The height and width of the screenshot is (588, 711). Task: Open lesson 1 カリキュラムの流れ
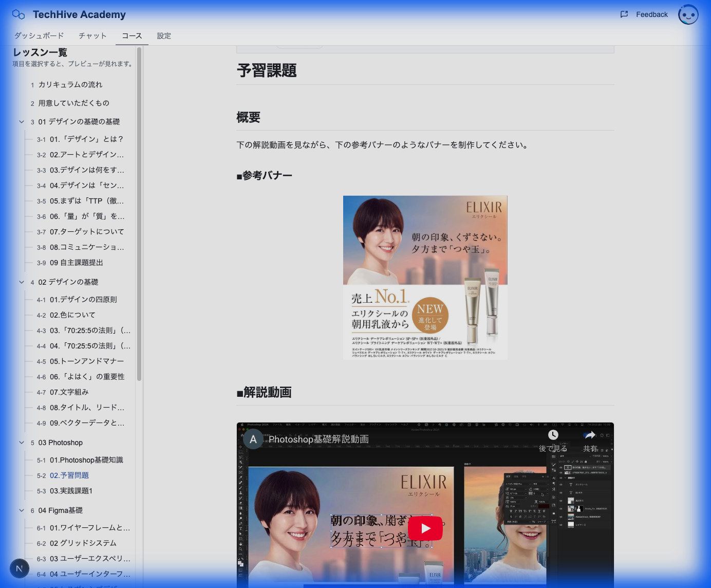pyautogui.click(x=70, y=85)
